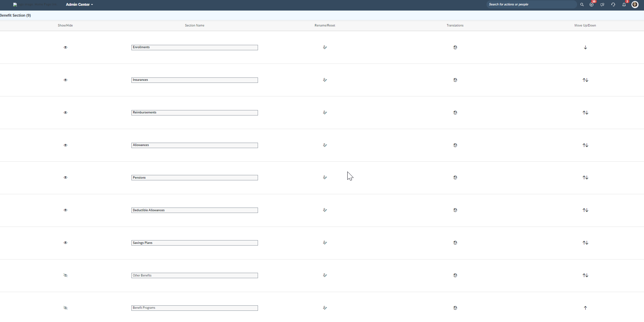Open translations for the Pensions section
The width and height of the screenshot is (644, 322).
coord(455,178)
